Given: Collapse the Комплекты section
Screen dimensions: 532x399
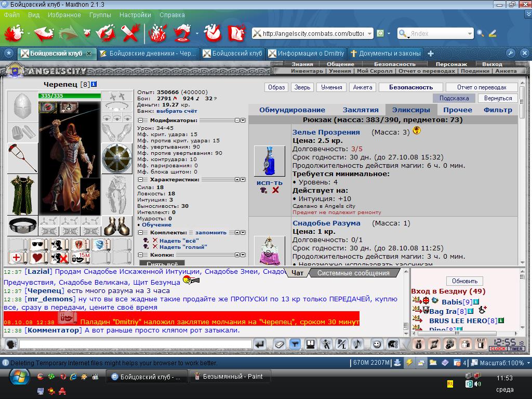Looking at the screenshot, I should [141, 232].
